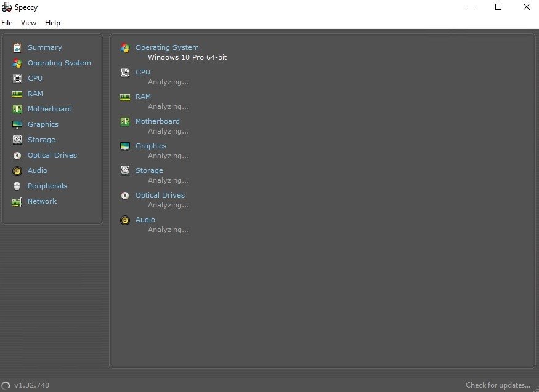This screenshot has height=392, width=539.
Task: Click the Audio heading link in summary
Action: (145, 220)
